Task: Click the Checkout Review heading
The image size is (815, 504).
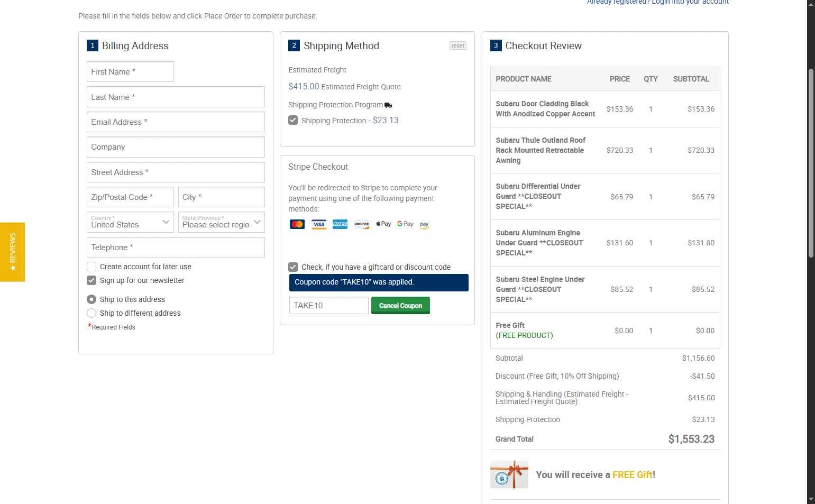Action: [x=543, y=46]
